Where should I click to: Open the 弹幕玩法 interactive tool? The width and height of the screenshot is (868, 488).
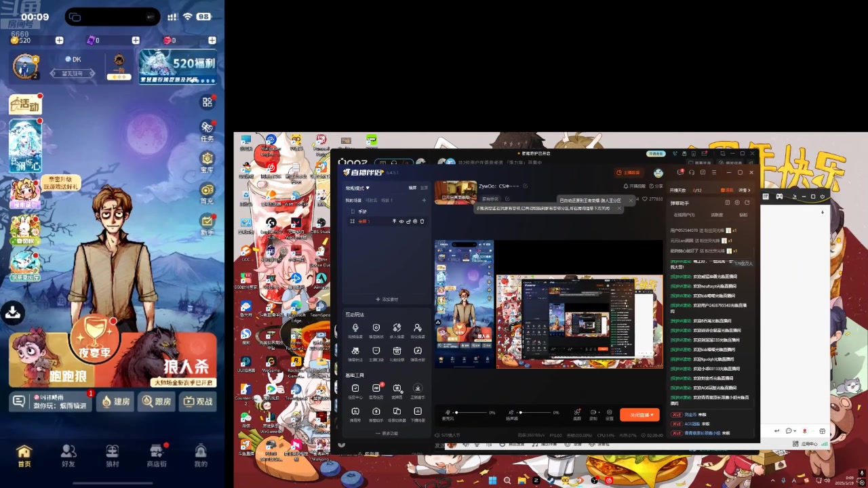point(355,354)
